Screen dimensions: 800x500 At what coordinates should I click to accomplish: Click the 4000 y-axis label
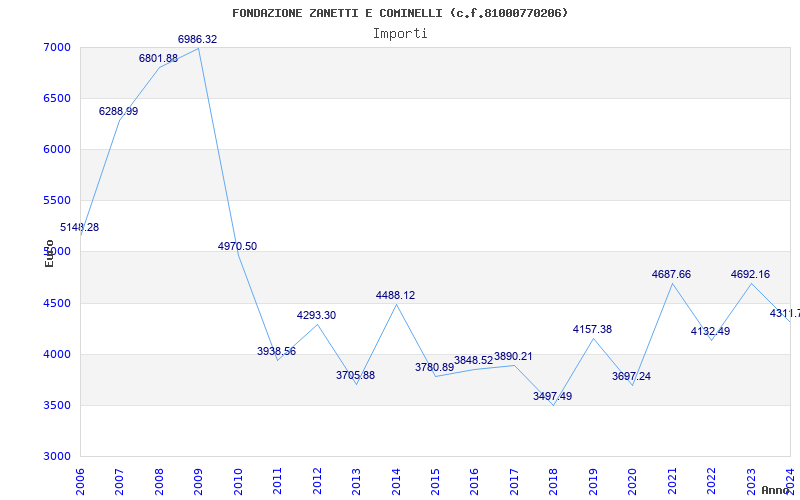(57, 355)
